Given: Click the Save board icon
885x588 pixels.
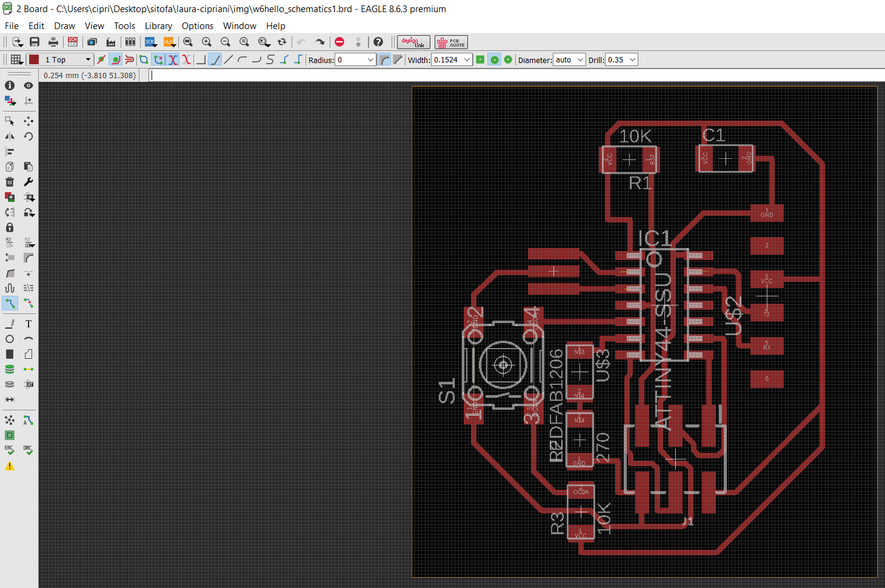Looking at the screenshot, I should pyautogui.click(x=35, y=42).
